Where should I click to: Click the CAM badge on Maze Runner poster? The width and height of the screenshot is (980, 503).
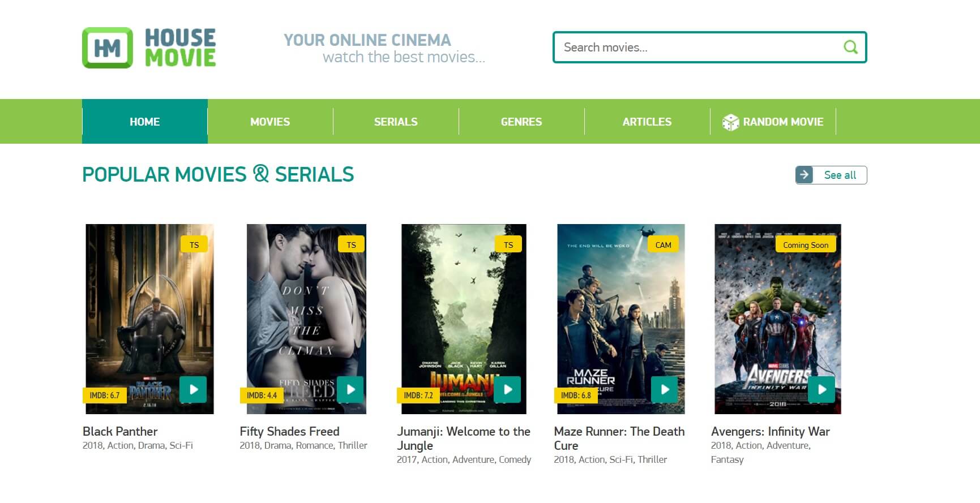point(663,245)
